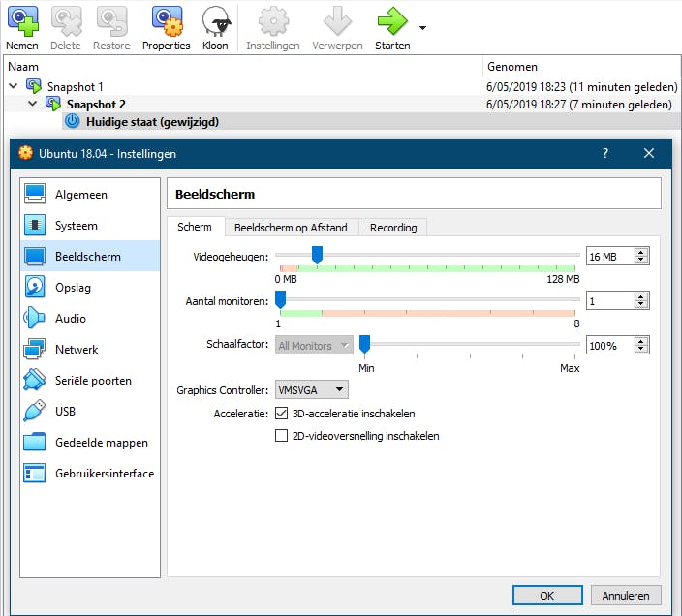682x616 pixels.
Task: Select the Snapshot 1 icon in the tree
Action: [34, 86]
